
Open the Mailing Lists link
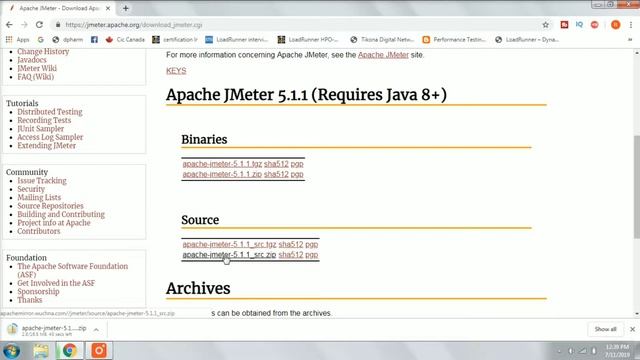(39, 198)
